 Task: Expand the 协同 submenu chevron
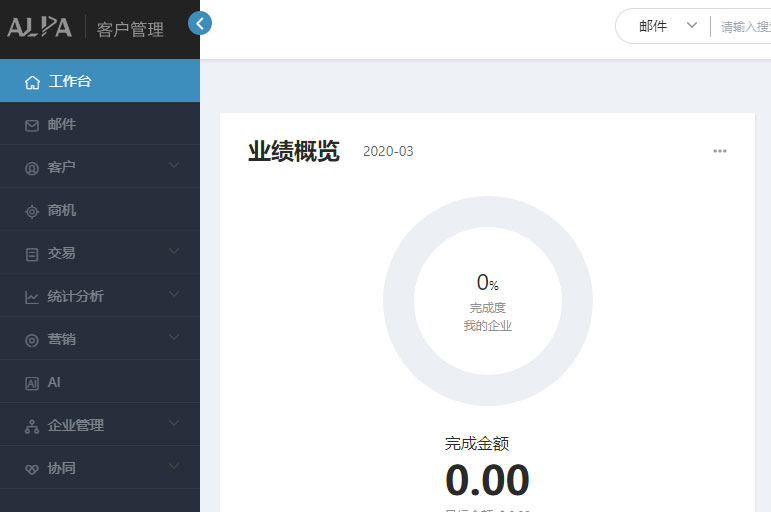click(x=174, y=466)
